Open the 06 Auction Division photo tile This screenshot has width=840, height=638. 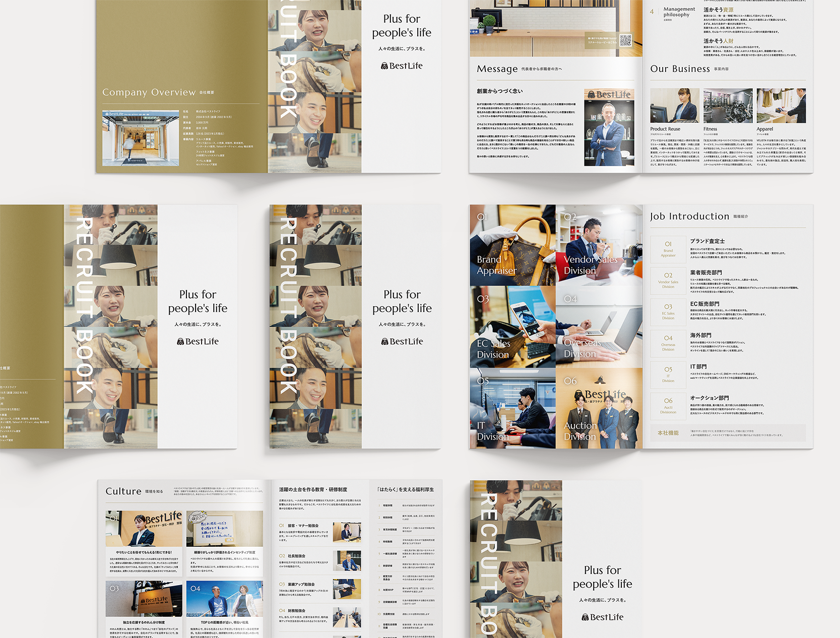point(599,408)
